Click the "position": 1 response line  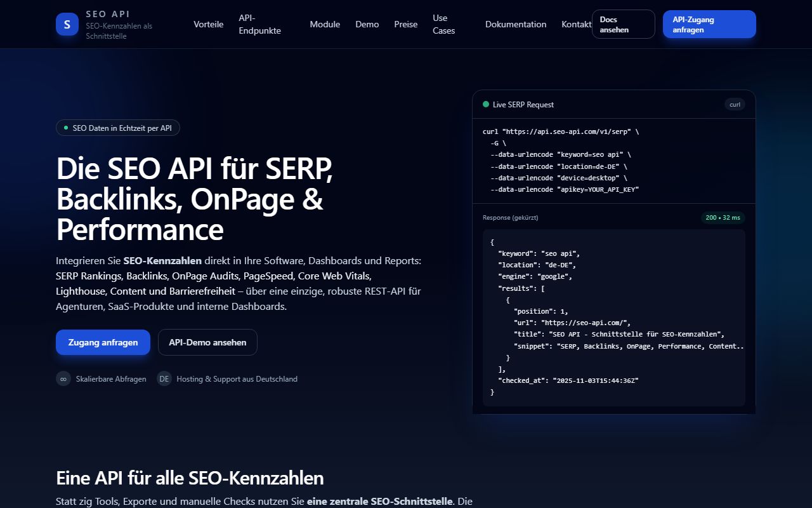pos(541,311)
